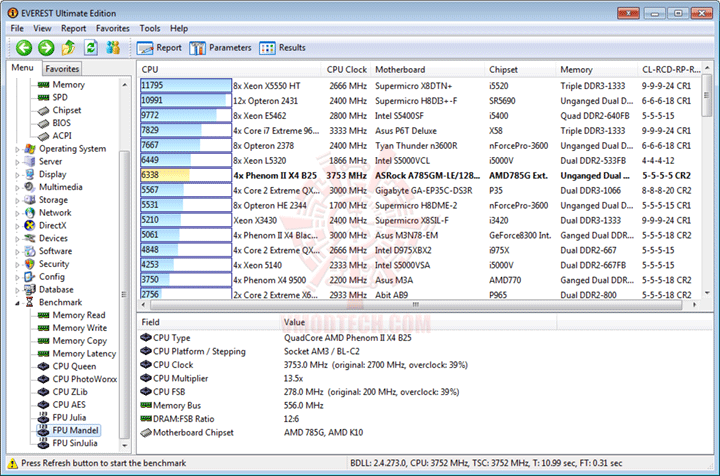The image size is (720, 476).
Task: Click the Storage category icon
Action: [30, 200]
